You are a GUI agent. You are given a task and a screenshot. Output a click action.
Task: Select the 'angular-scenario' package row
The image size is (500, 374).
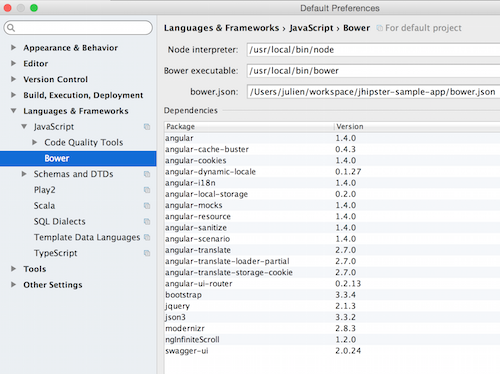click(332, 239)
